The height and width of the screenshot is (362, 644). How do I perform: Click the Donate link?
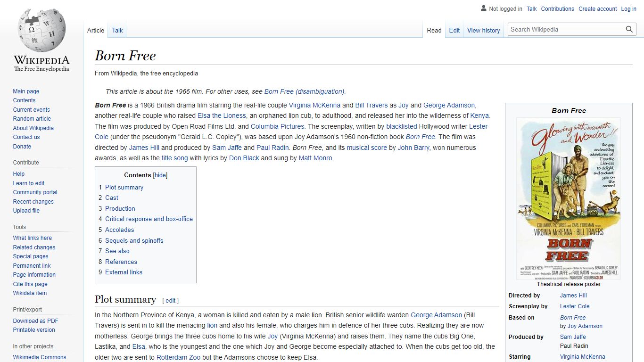coord(22,147)
